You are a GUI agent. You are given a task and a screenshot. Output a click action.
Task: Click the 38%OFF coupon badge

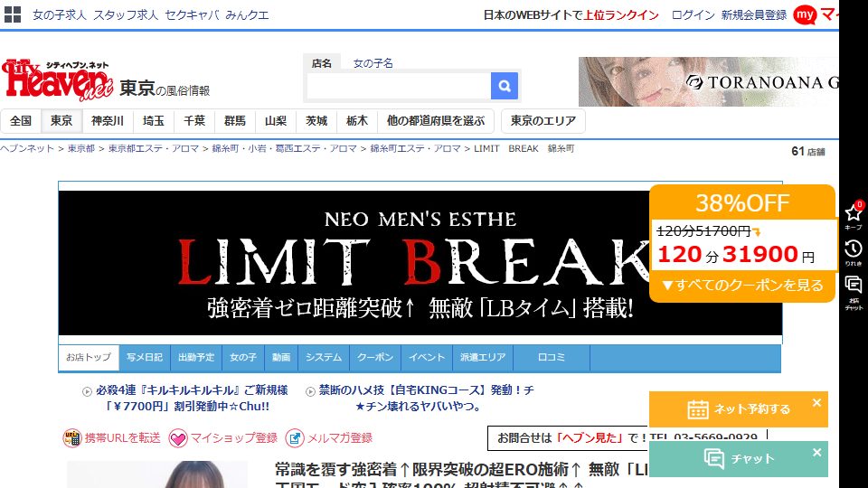click(742, 203)
